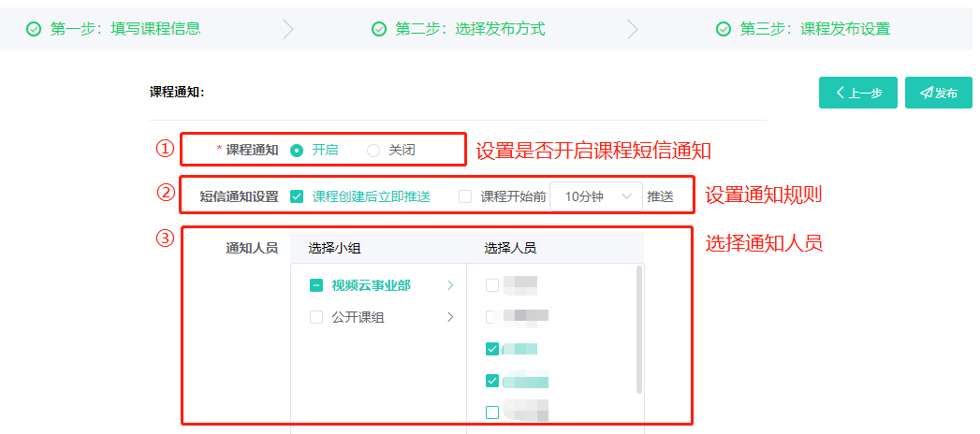Viewport: 980px width, 434px height.
Task: Enable the 课程开始前 push checkbox
Action: [x=465, y=196]
